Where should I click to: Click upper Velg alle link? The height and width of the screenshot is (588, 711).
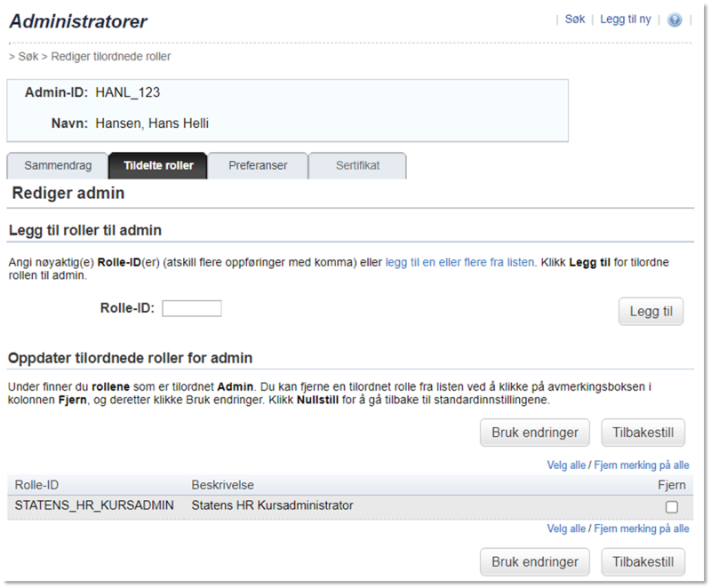tap(566, 465)
